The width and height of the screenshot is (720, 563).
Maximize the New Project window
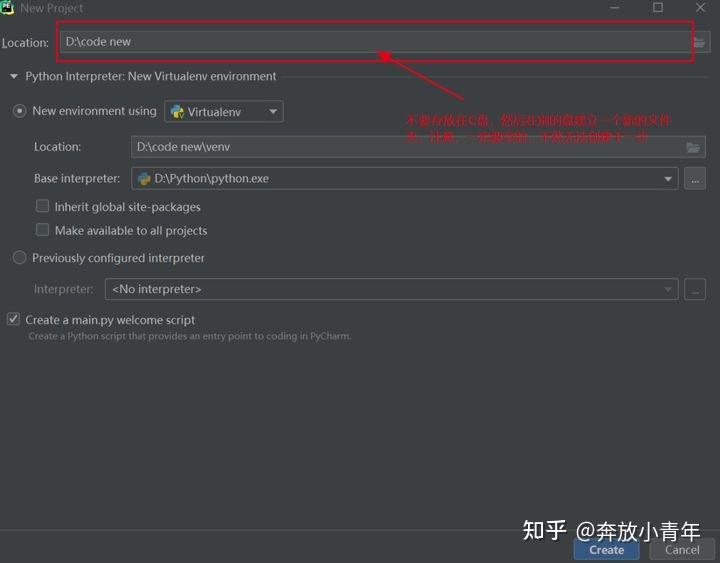point(658,7)
